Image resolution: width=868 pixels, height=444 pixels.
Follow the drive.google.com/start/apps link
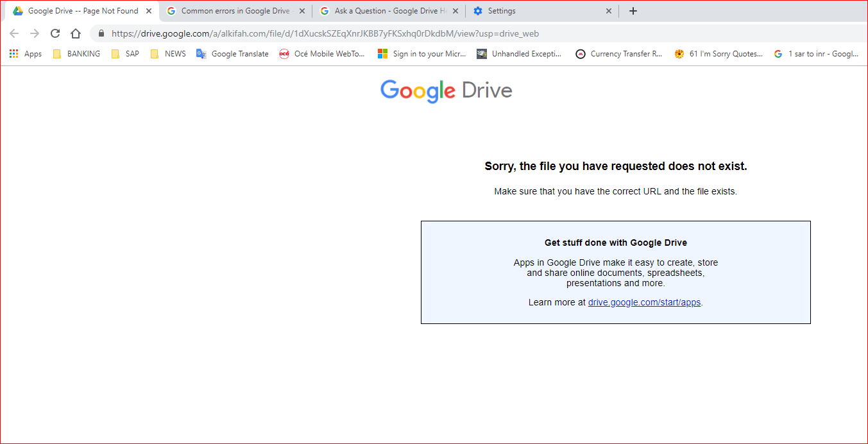coord(644,302)
